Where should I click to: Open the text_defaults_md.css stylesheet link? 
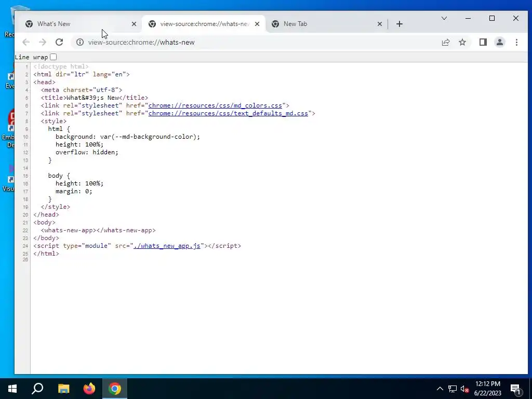(x=228, y=113)
